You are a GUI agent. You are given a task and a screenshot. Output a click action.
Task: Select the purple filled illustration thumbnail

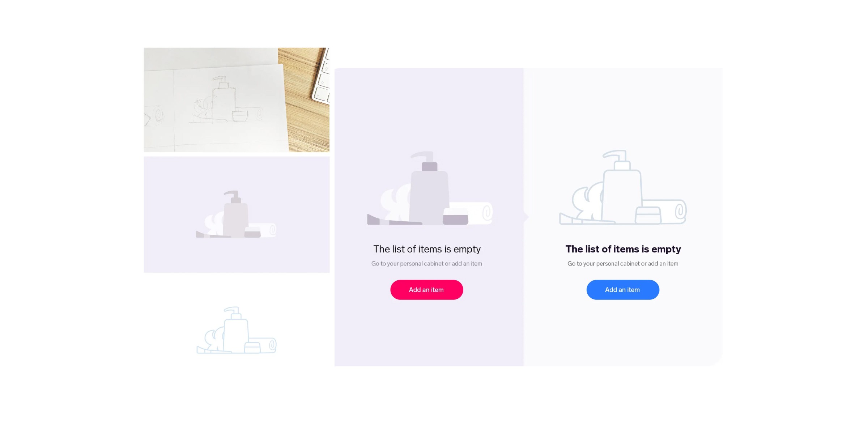coord(237,214)
